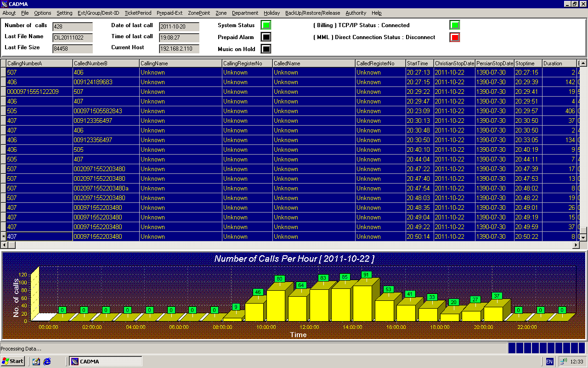588x368 pixels.
Task: Click the Date of last call field
Action: pyautogui.click(x=179, y=27)
